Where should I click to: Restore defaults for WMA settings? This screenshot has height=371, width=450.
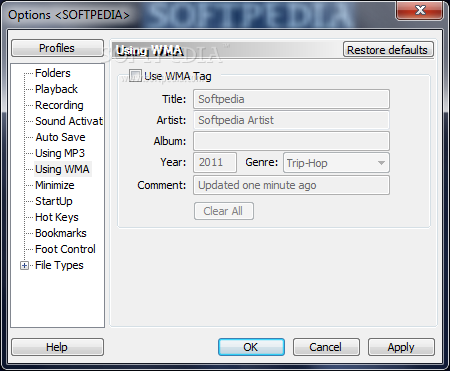point(388,50)
